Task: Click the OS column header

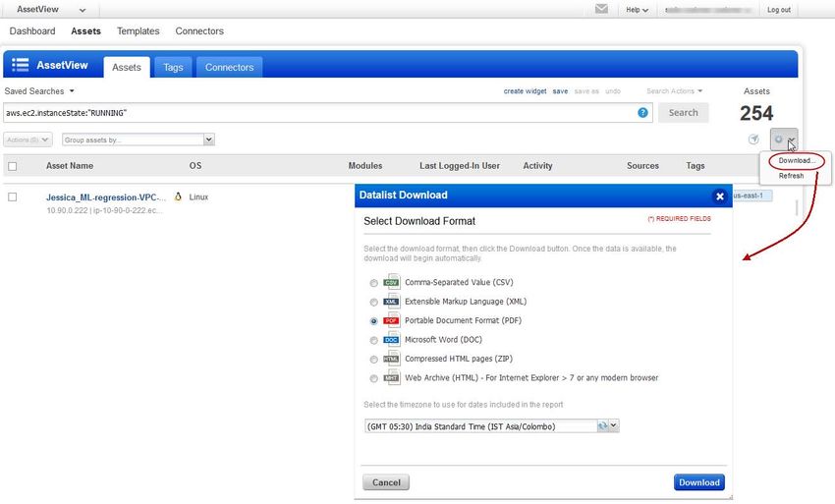Action: point(195,166)
